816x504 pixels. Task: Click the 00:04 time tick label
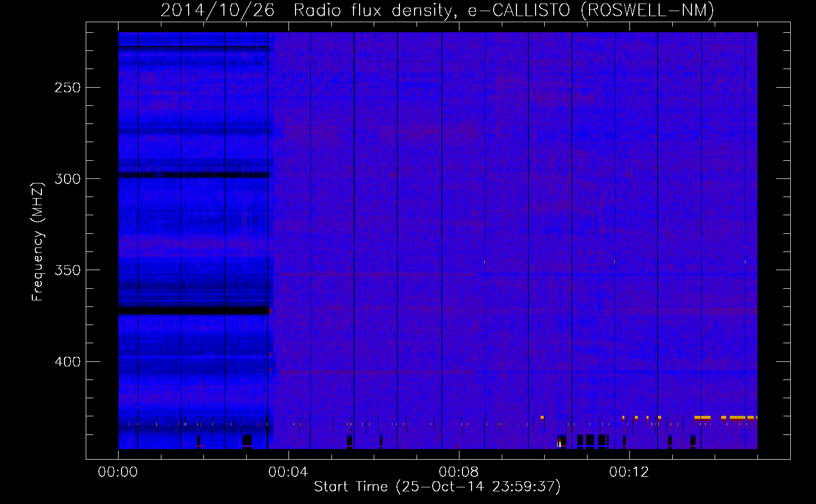(x=288, y=472)
